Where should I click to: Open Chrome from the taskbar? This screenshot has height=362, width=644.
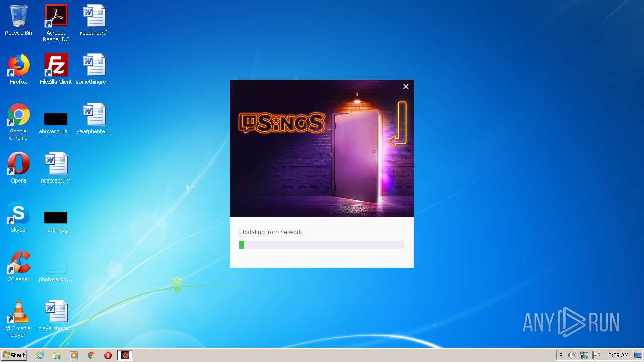[x=91, y=355]
